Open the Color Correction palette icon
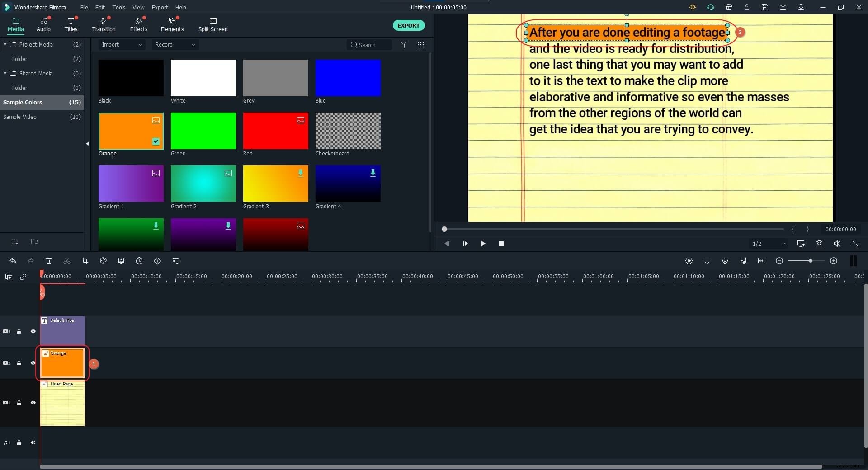868x470 pixels. [x=103, y=261]
